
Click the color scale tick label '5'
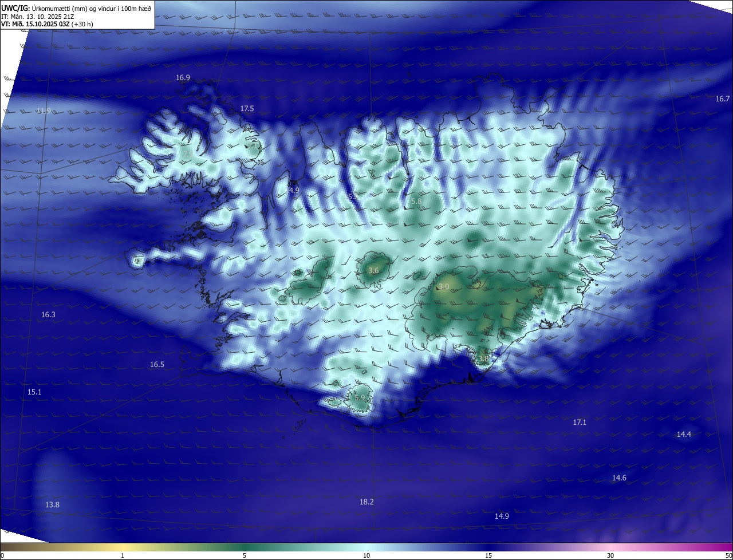coord(245,555)
